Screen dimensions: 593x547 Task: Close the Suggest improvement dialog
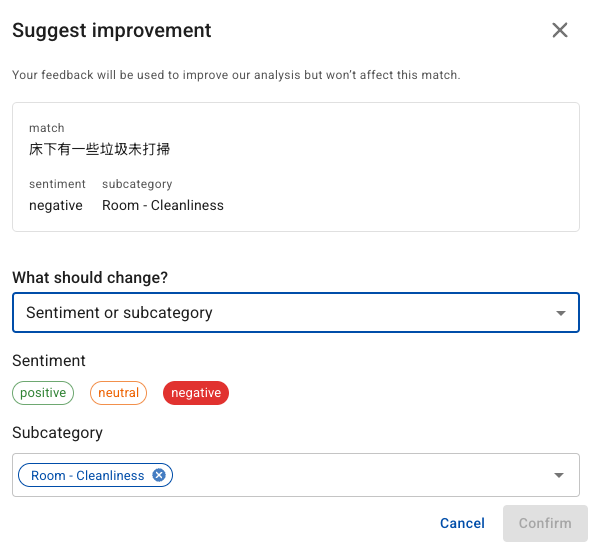coord(559,30)
